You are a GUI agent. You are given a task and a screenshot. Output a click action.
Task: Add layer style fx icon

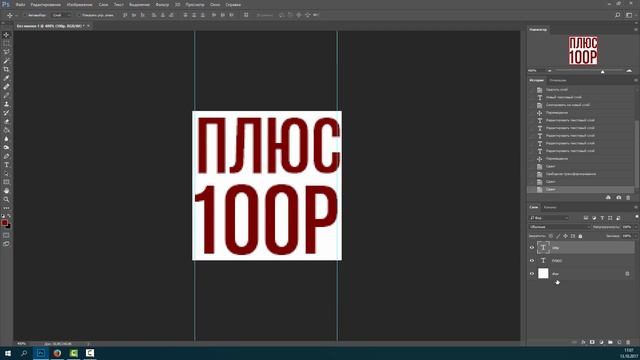583,342
